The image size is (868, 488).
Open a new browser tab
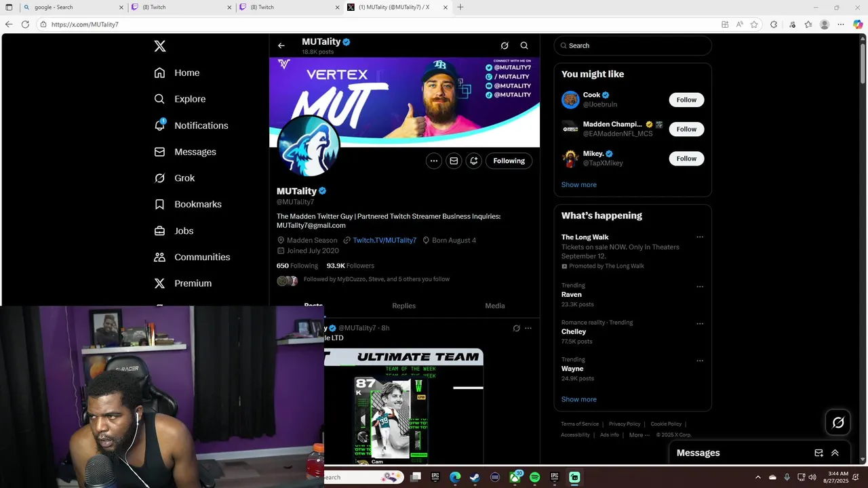460,7
